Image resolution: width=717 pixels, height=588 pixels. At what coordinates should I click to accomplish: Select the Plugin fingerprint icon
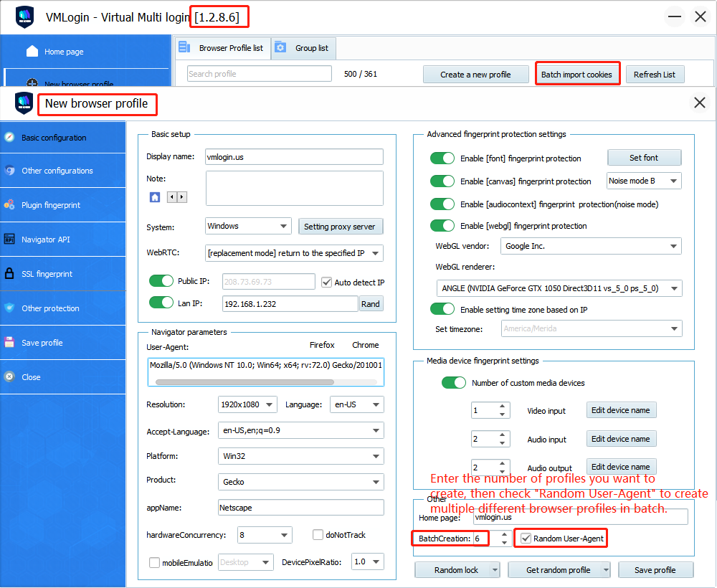coord(9,205)
